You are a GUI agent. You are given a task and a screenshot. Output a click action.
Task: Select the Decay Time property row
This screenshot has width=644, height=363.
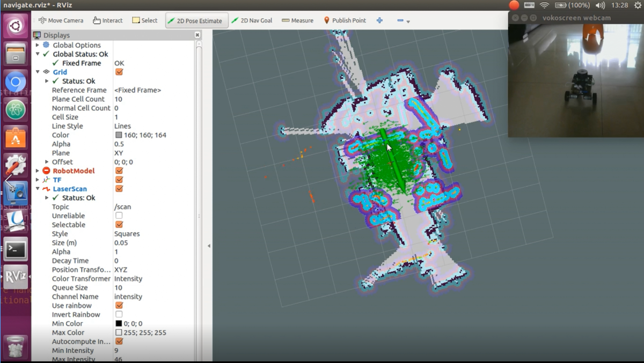tap(113, 261)
